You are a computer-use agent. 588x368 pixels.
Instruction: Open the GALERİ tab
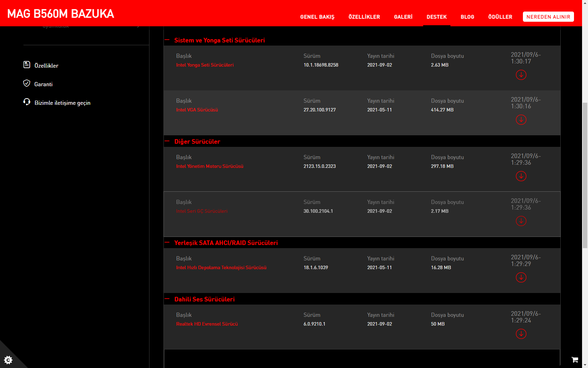pyautogui.click(x=403, y=17)
